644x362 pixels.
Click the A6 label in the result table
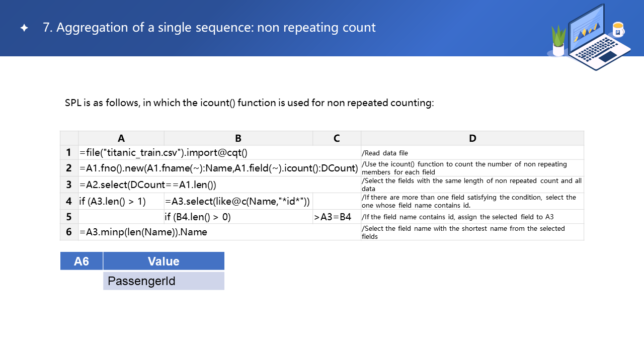coord(82,261)
